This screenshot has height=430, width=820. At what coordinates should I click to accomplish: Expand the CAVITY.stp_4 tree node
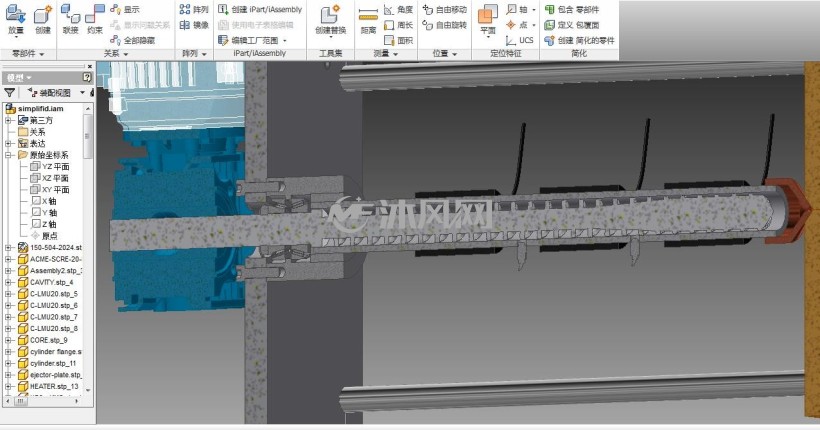pos(8,282)
